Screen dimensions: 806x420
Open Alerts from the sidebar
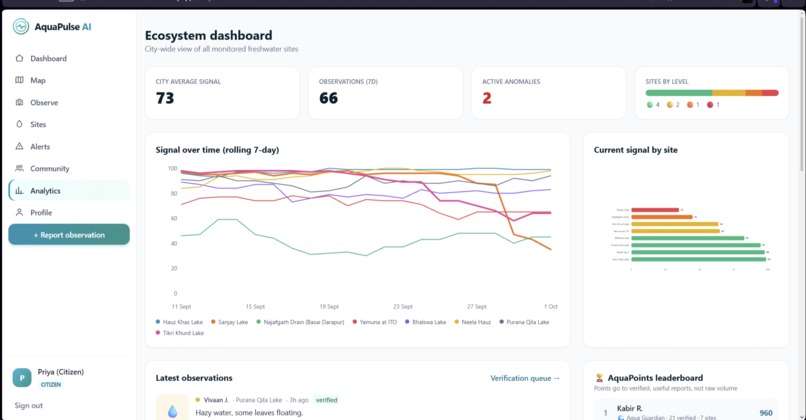click(x=69, y=146)
